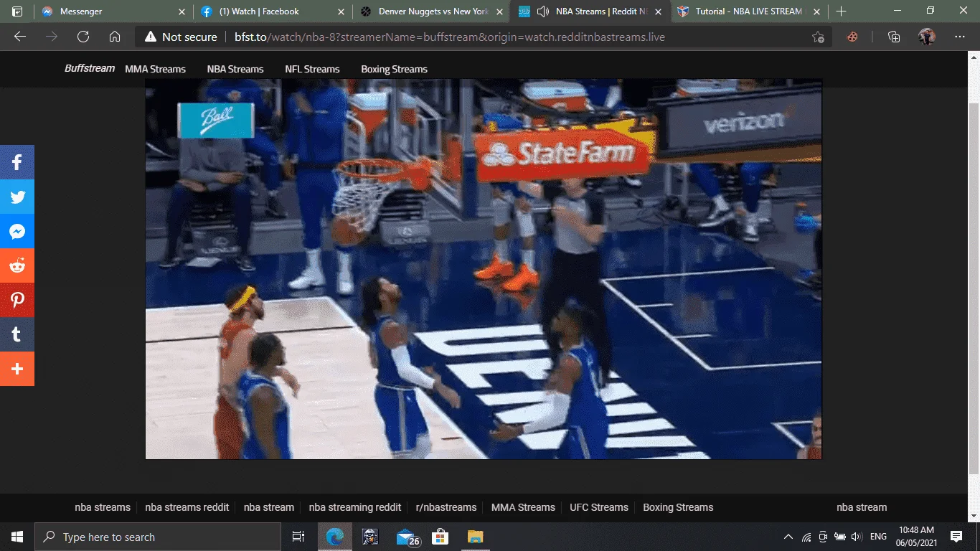This screenshot has height=551, width=980.
Task: Share via Pinterest sidebar icon
Action: pyautogui.click(x=17, y=300)
